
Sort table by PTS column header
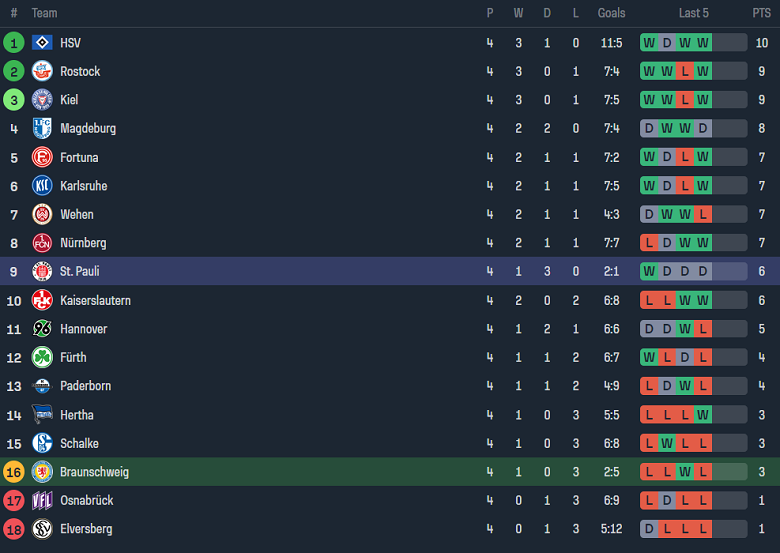point(761,13)
